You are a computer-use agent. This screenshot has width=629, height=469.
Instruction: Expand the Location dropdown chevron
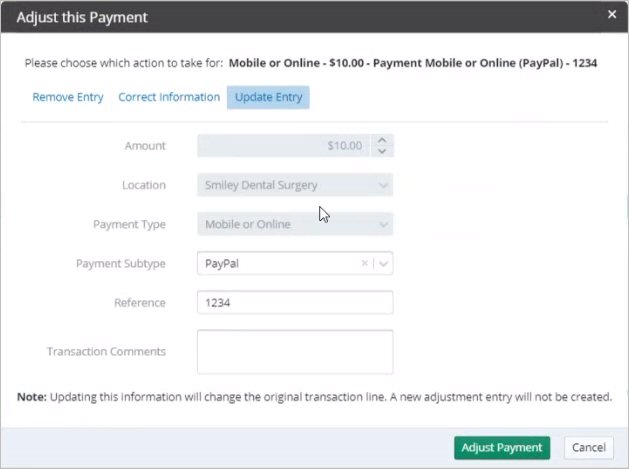383,185
